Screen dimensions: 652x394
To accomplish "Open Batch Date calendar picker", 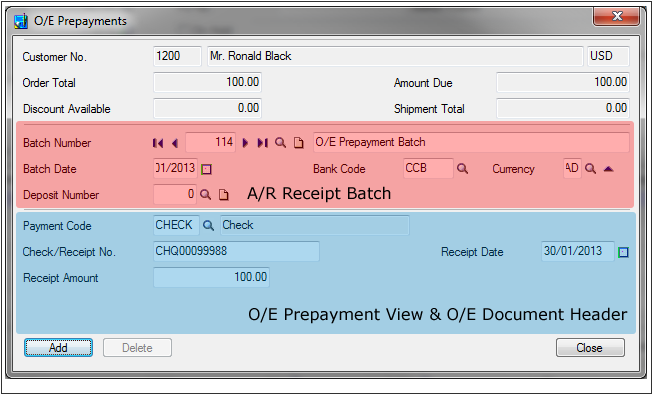I will pos(207,169).
